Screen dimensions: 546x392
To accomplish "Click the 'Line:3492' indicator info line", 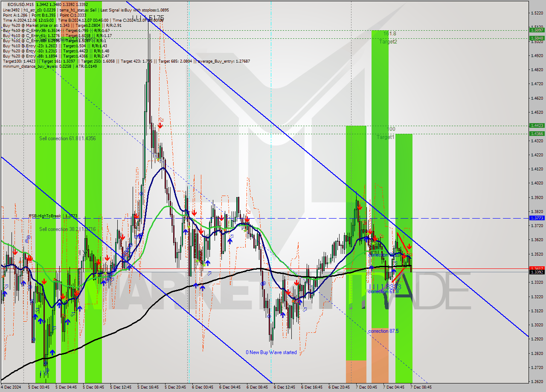I will pos(86,10).
